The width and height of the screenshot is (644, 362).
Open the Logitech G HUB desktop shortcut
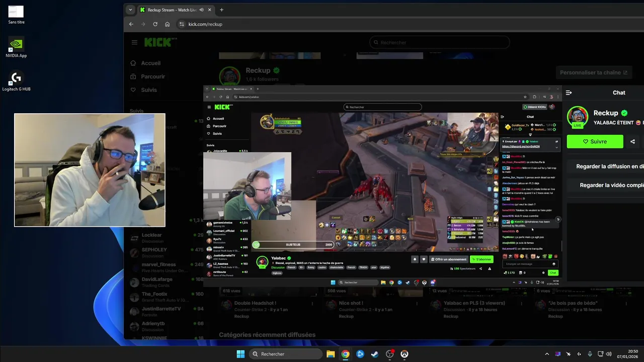(16, 81)
